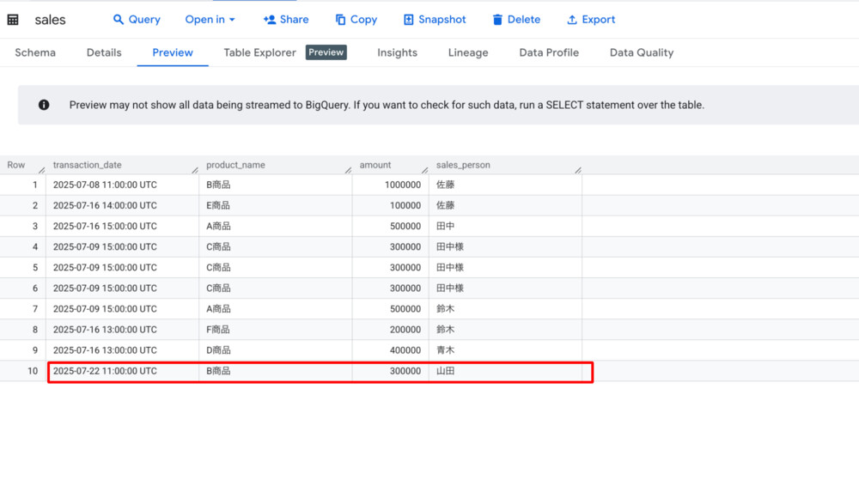
Task: Click the info icon in the banner
Action: (44, 105)
